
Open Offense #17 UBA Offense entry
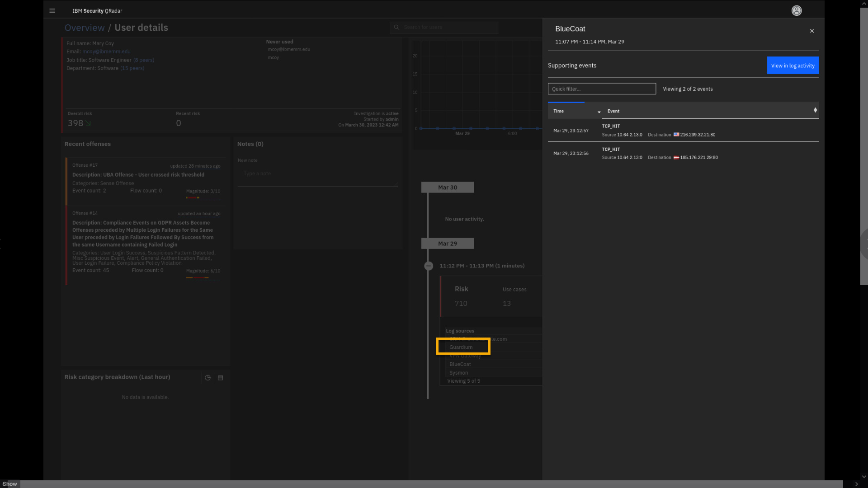pyautogui.click(x=138, y=175)
